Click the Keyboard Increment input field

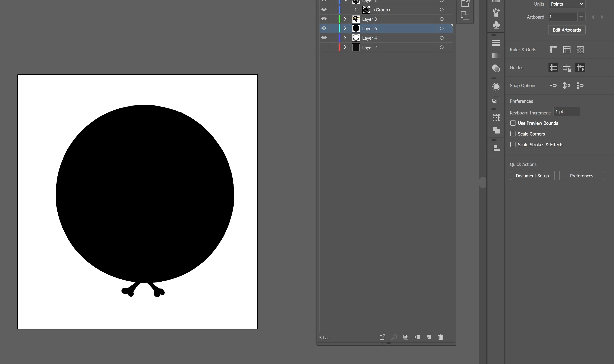tap(566, 112)
